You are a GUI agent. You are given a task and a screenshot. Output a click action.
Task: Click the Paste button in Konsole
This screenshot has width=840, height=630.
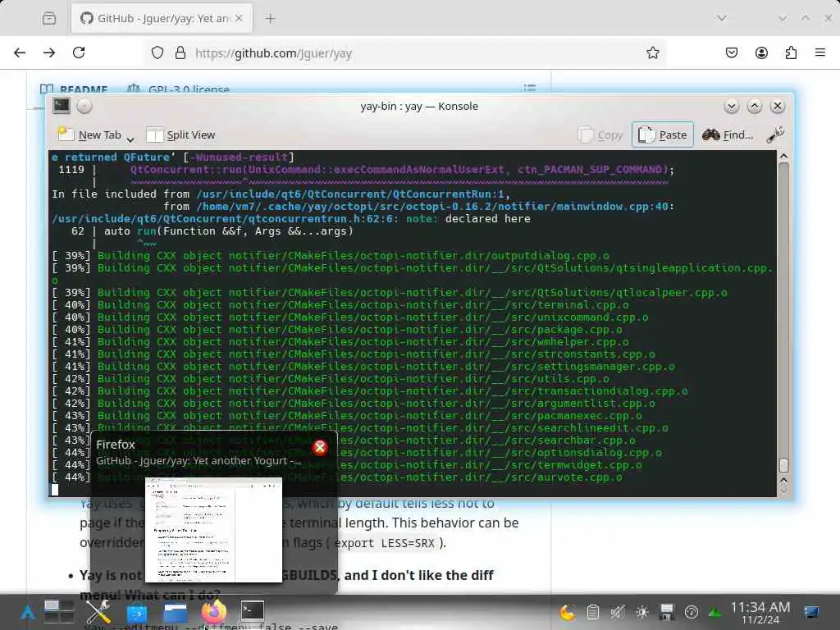pyautogui.click(x=663, y=135)
